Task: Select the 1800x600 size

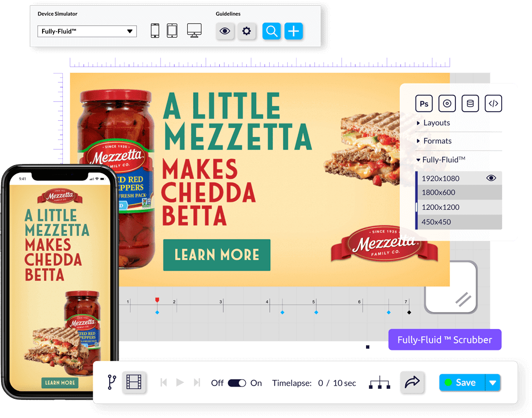Action: click(x=459, y=192)
